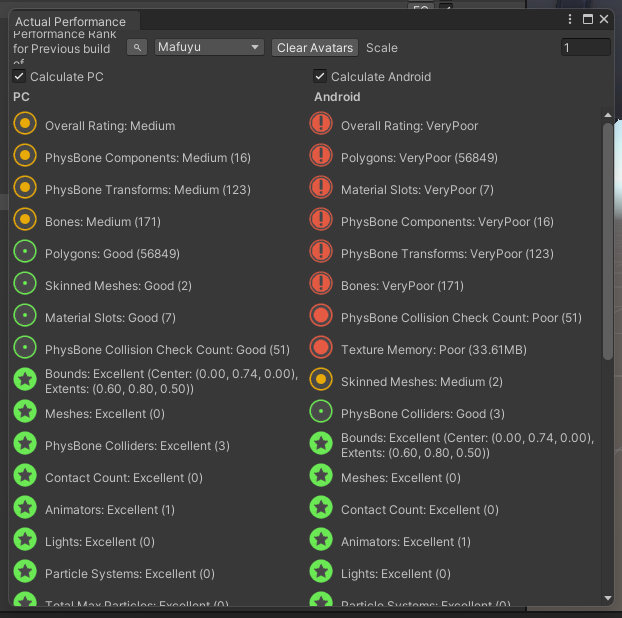Click the 'Android' column heading
The image size is (622, 618).
point(337,97)
